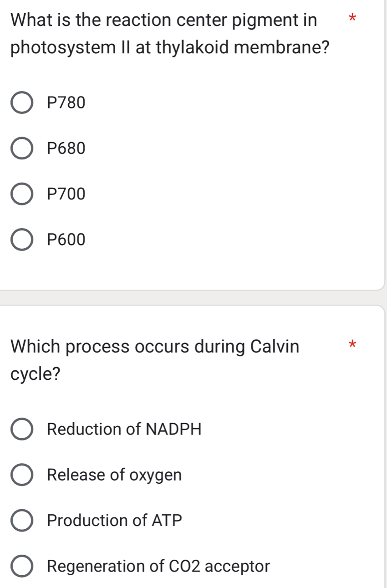Choose Release of oxygen option
The height and width of the screenshot is (588, 387).
pyautogui.click(x=21, y=475)
